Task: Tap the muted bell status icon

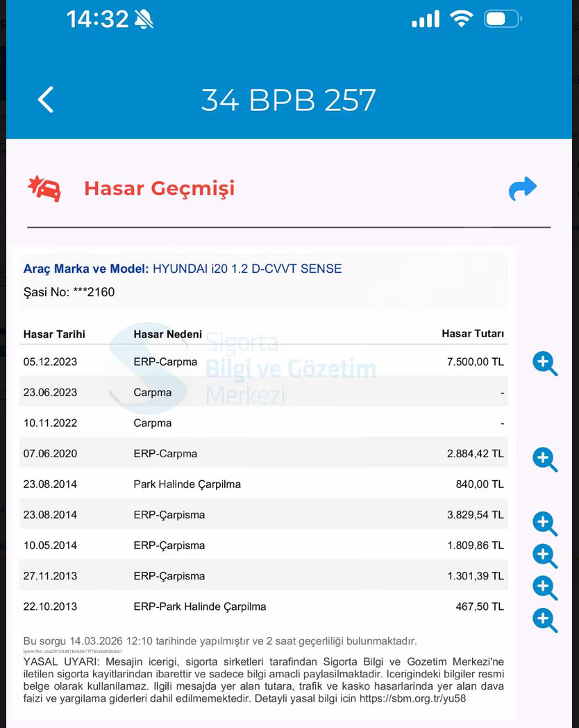Action: pyautogui.click(x=144, y=19)
